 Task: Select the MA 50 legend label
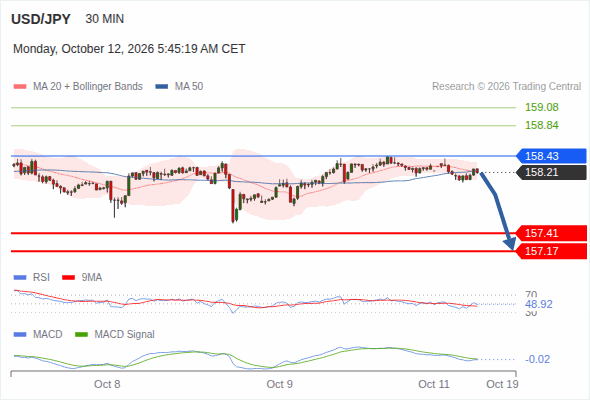point(189,87)
